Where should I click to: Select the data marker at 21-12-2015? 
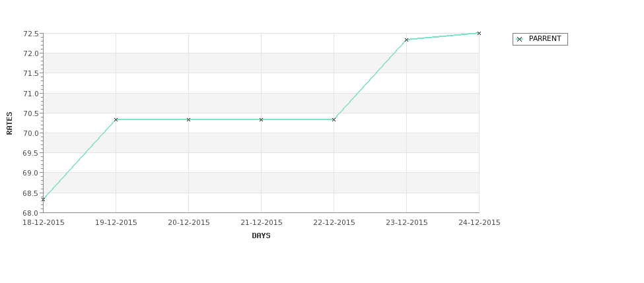(x=261, y=120)
